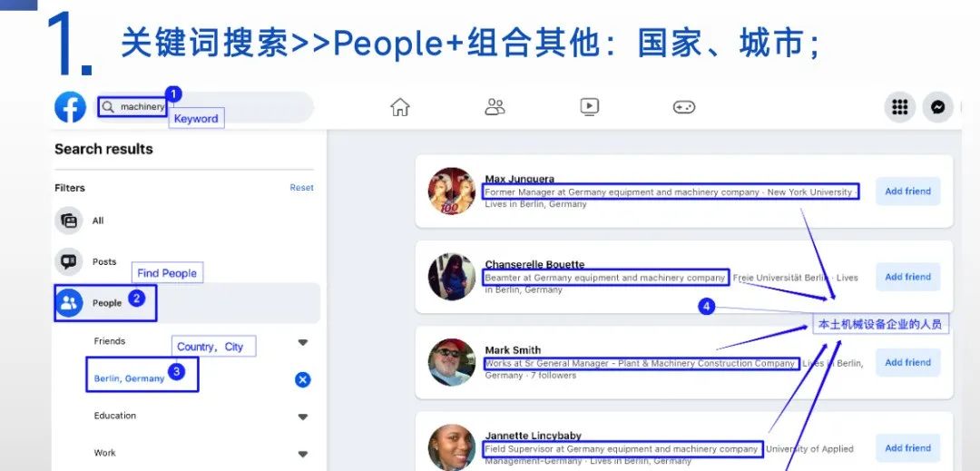
Task: Open the Facebook logo home icon
Action: pyautogui.click(x=70, y=107)
